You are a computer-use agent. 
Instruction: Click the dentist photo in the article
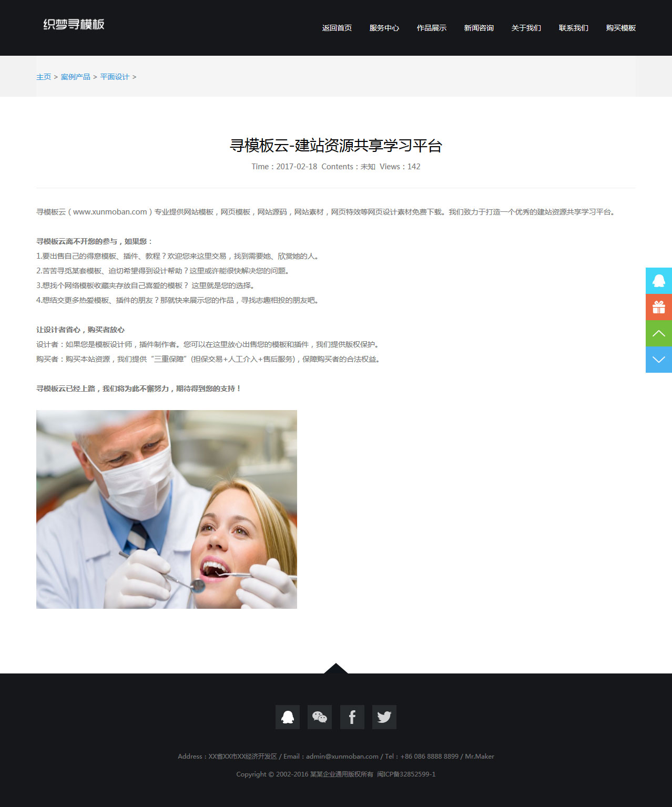166,509
